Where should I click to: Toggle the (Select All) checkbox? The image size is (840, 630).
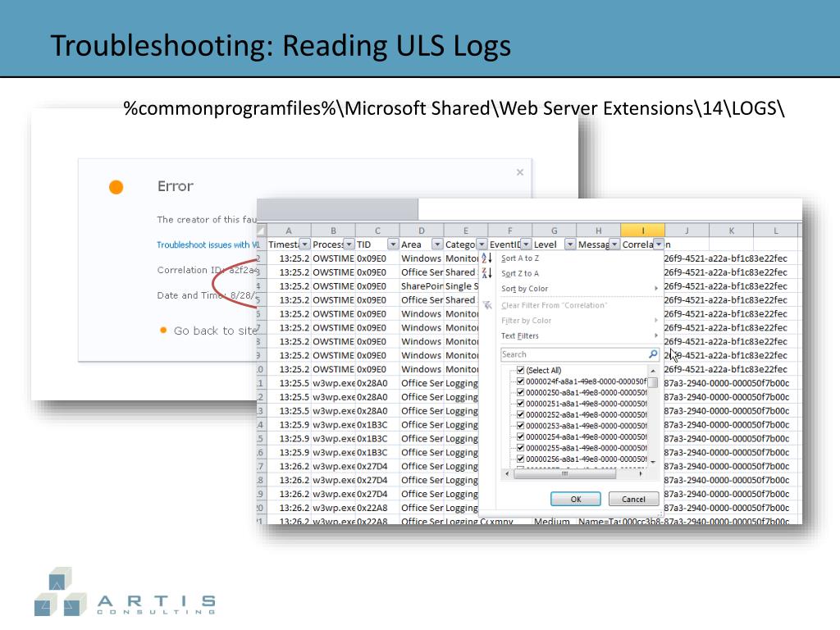click(x=520, y=370)
